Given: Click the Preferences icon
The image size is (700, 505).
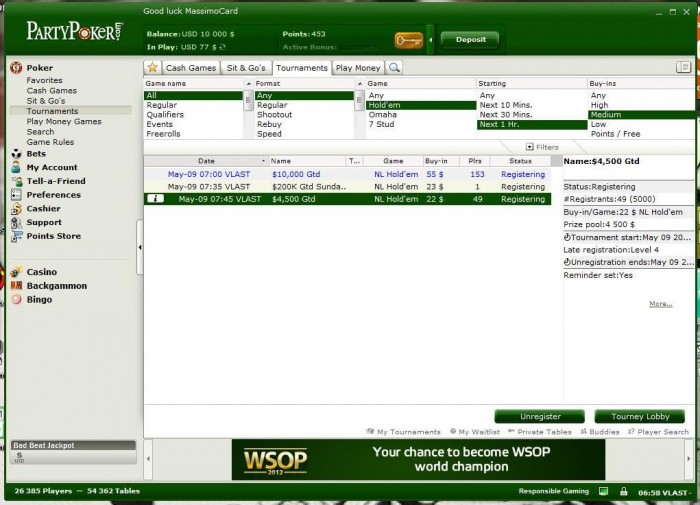Looking at the screenshot, I should click(x=16, y=195).
